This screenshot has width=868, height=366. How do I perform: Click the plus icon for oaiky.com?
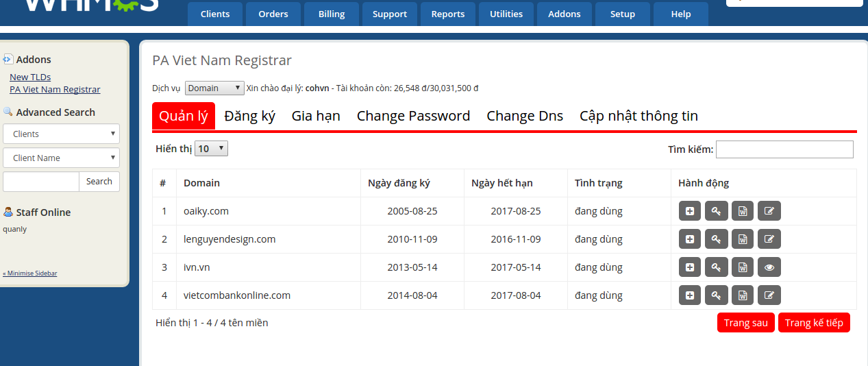click(690, 211)
